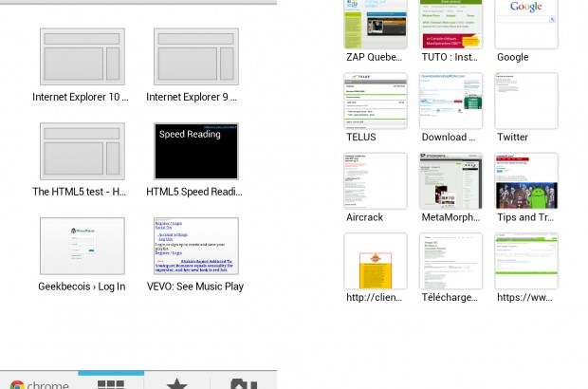Open the Internet Explorer 10 thumbnail
This screenshot has width=588, height=389.
click(82, 57)
